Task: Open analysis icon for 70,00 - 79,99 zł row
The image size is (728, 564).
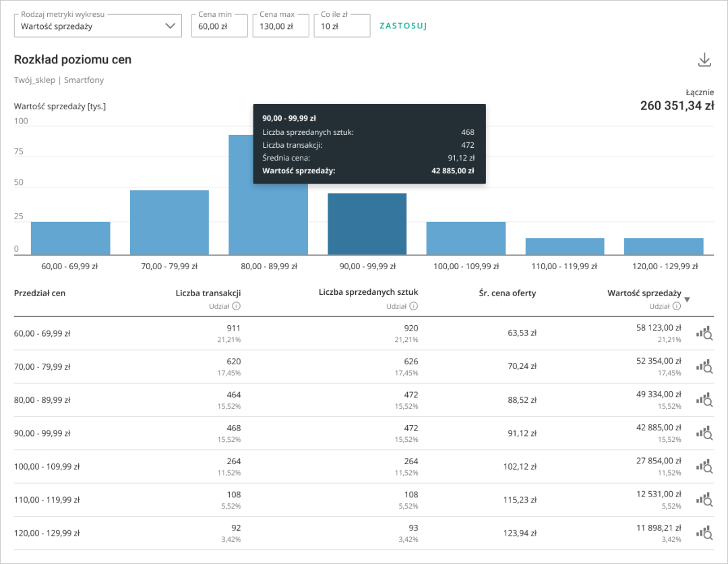Action: click(x=704, y=366)
